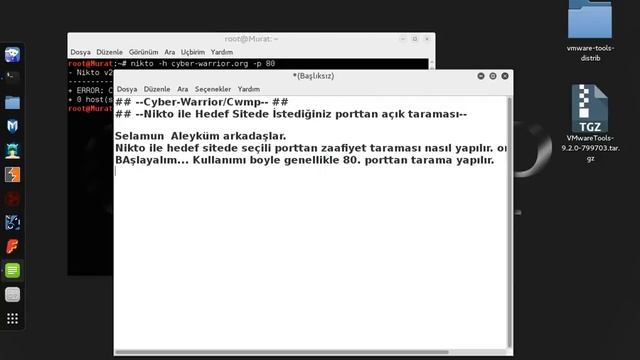Maximize the Başlıksız editor window
Screen dimensions: 640x360
[493, 76]
